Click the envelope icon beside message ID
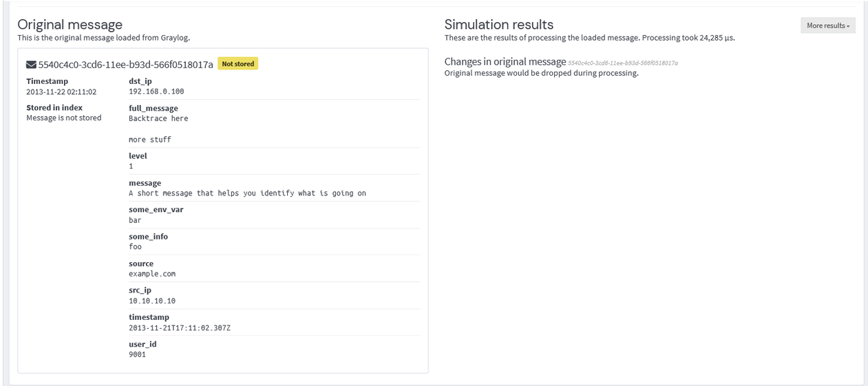 point(31,65)
